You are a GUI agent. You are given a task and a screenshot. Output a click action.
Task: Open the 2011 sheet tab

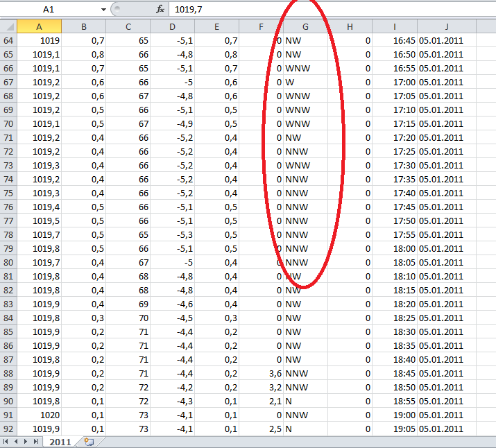point(60,442)
